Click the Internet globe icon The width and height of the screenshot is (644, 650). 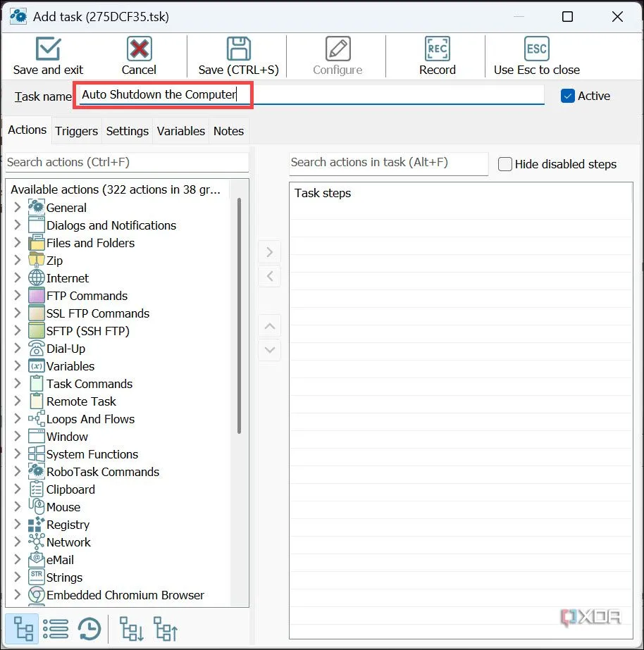(36, 277)
